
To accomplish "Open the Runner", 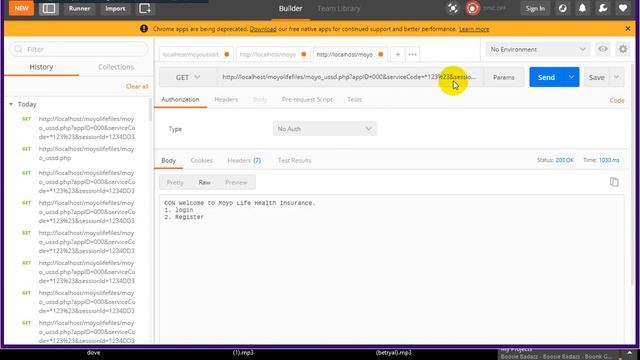I will (x=79, y=8).
